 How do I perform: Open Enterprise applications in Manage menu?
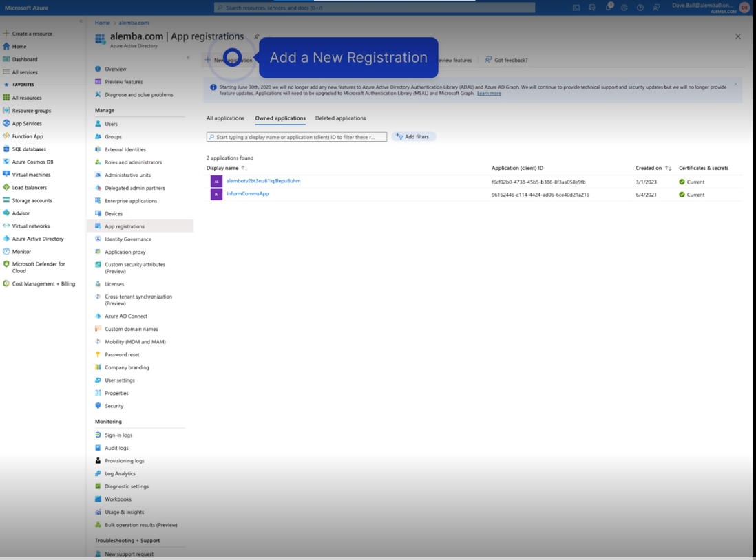pyautogui.click(x=131, y=201)
